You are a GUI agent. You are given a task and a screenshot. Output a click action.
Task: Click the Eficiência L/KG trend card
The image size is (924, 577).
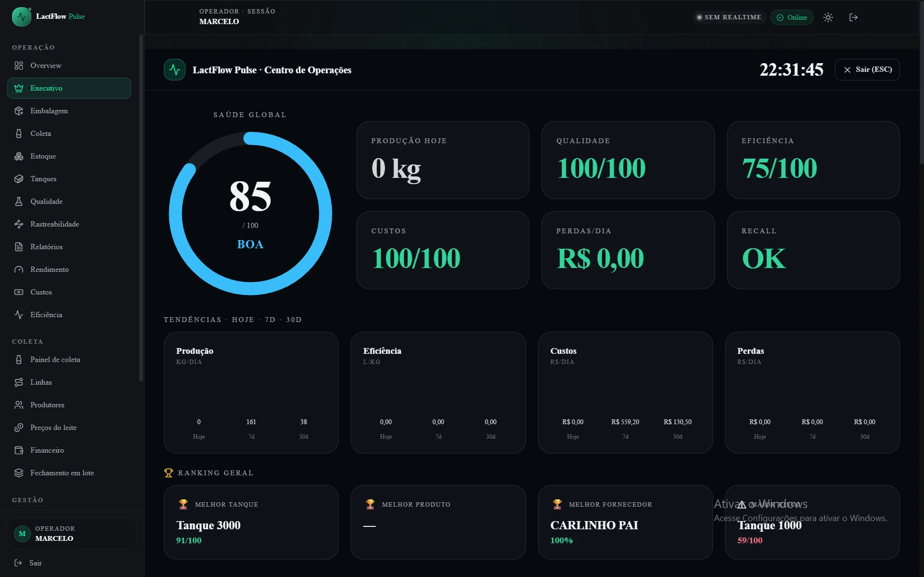click(x=438, y=392)
